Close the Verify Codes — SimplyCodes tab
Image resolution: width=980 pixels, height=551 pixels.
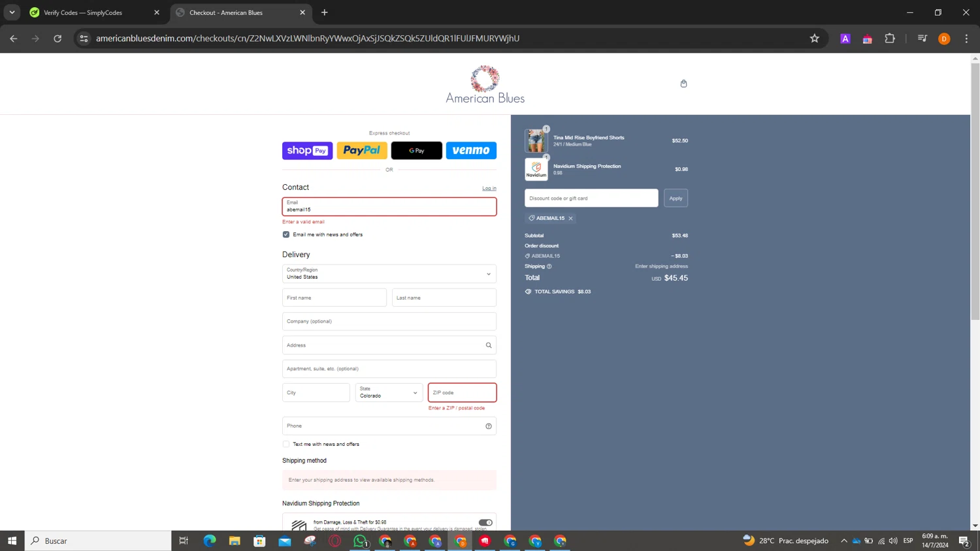click(x=157, y=12)
